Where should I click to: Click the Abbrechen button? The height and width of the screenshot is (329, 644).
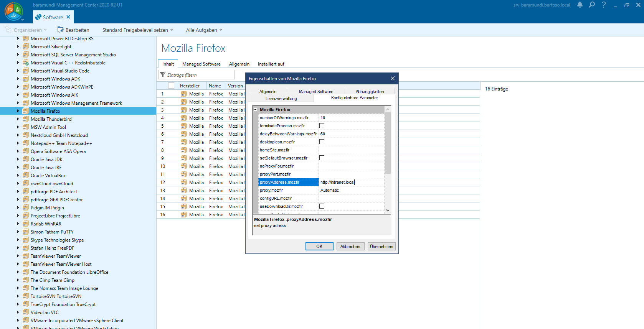tap(350, 247)
